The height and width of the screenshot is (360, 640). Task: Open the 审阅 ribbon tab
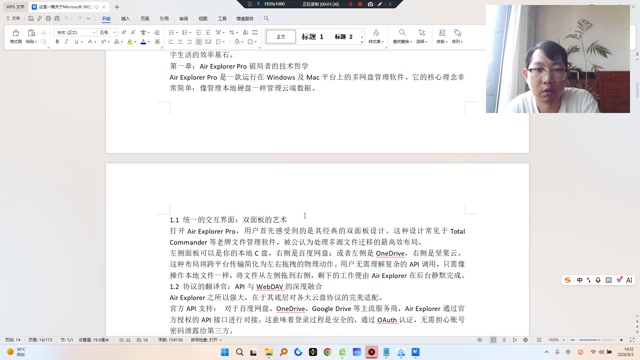click(x=184, y=19)
